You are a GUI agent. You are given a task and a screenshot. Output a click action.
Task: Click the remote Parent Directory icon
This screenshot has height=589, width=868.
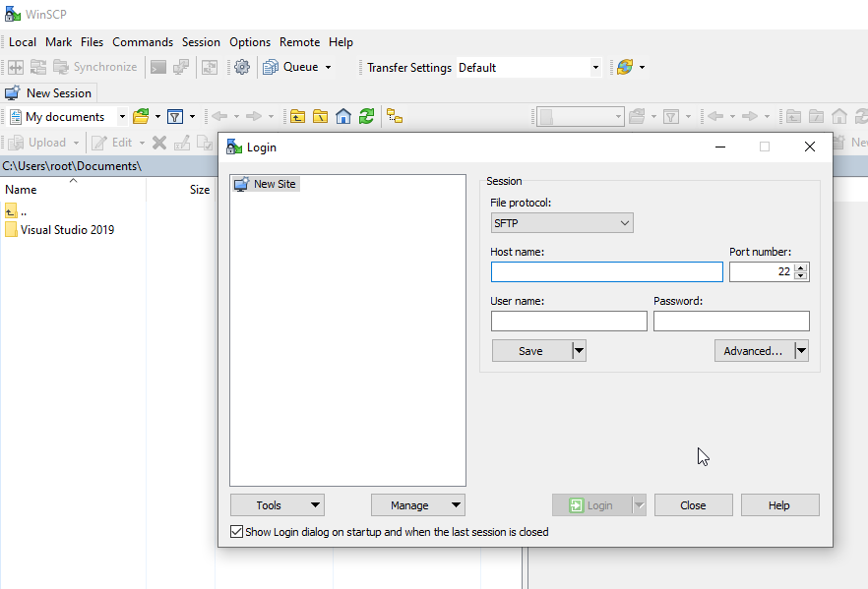tap(794, 117)
